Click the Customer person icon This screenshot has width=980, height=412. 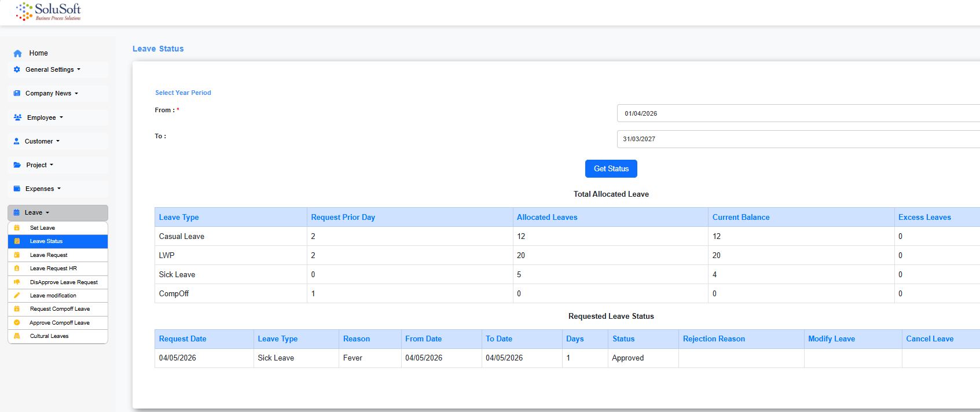pos(16,141)
